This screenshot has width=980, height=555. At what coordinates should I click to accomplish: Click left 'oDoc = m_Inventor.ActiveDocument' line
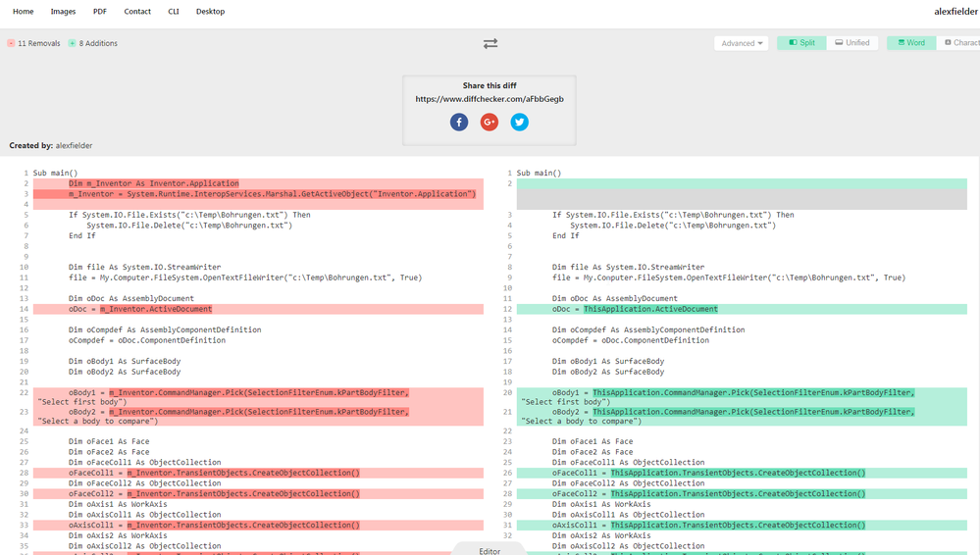click(140, 310)
